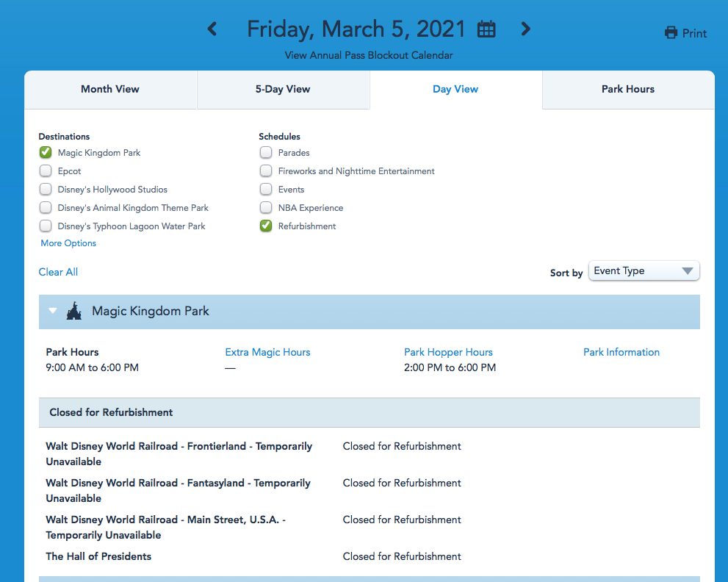Image resolution: width=728 pixels, height=582 pixels.
Task: Tick the Events schedule checkbox
Action: pos(266,189)
